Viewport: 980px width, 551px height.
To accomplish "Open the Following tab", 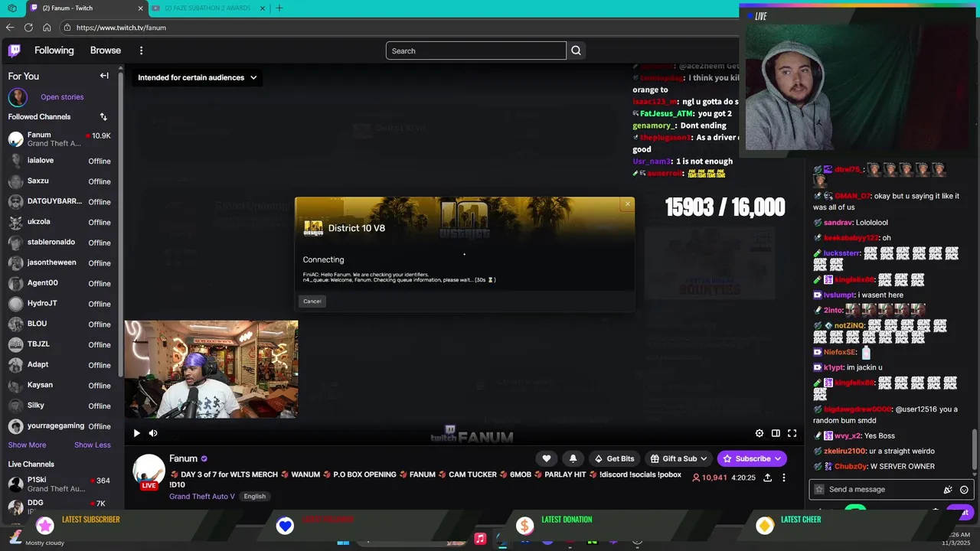I will pos(54,51).
